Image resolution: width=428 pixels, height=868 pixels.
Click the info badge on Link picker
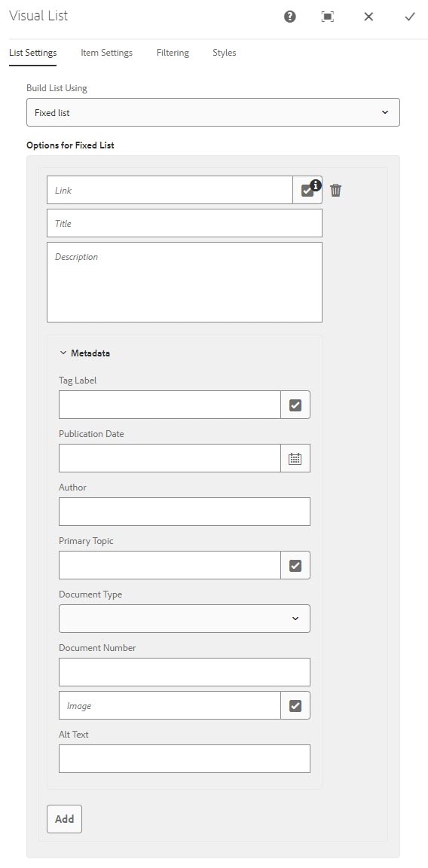pyautogui.click(x=316, y=185)
